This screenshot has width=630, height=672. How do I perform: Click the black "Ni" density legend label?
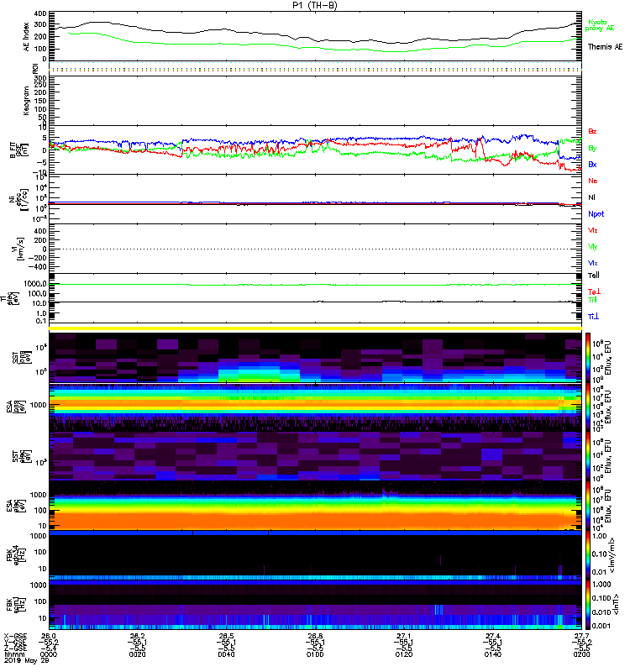[591, 197]
